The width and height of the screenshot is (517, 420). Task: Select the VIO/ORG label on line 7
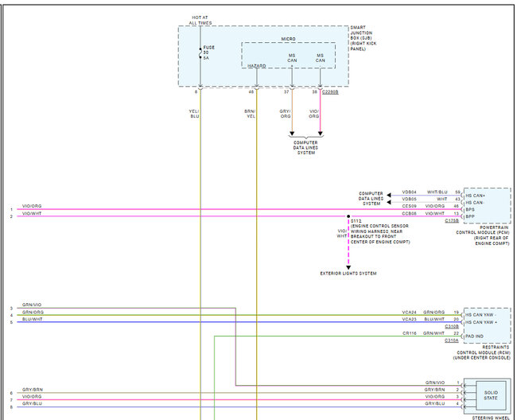32,397
